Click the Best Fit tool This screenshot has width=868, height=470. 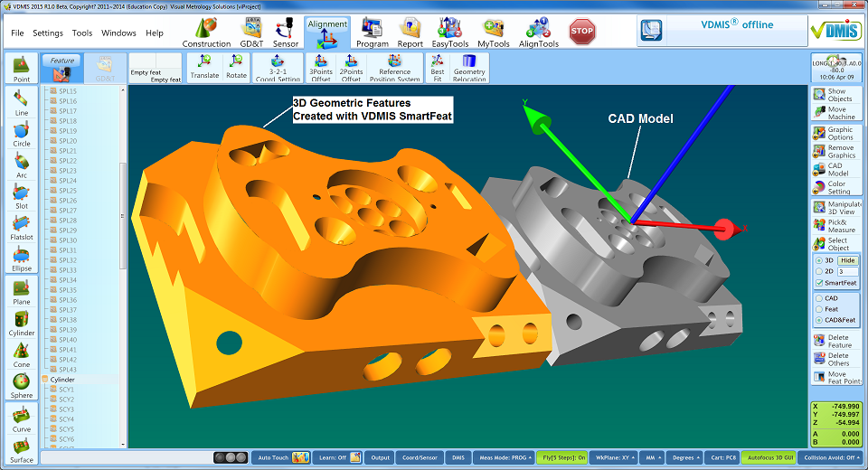point(438,68)
